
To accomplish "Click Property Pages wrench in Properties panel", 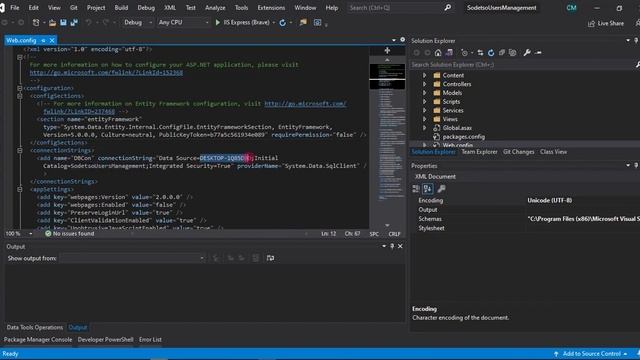I will click(x=441, y=189).
